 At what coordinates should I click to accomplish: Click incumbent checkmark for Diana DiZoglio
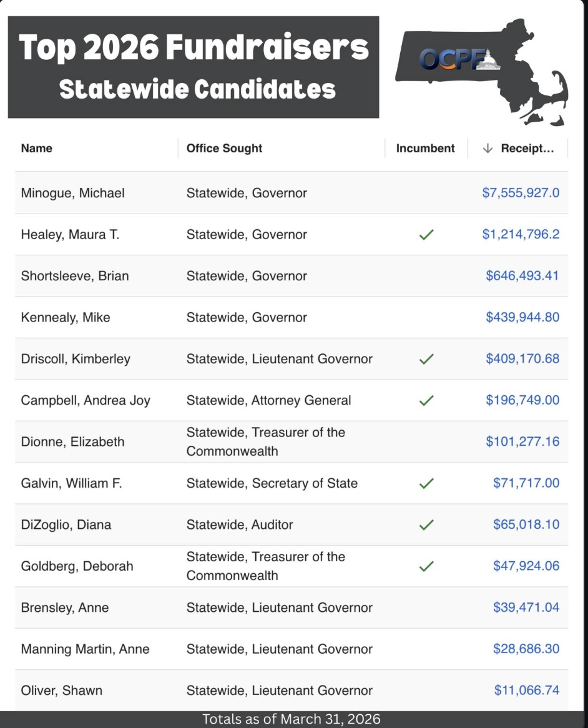coord(426,525)
